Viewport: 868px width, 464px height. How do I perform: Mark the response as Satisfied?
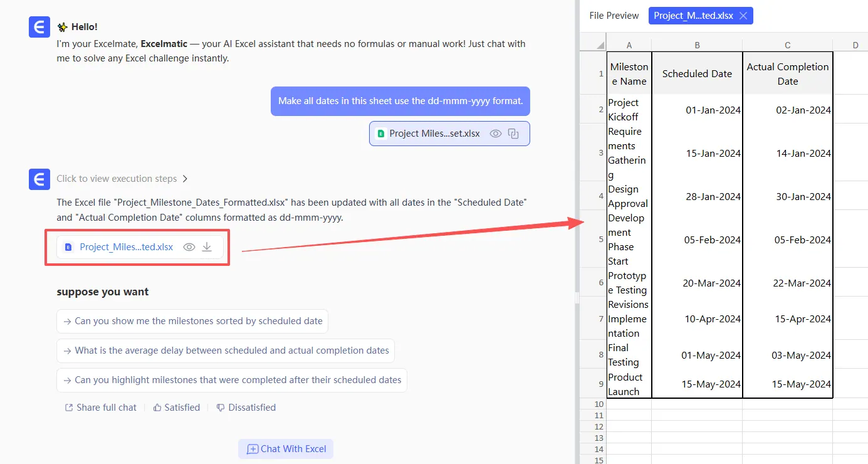click(176, 408)
